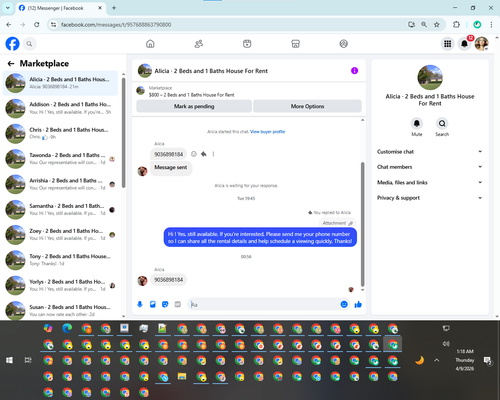
Task: Expand Customise chat section
Action: click(x=430, y=152)
